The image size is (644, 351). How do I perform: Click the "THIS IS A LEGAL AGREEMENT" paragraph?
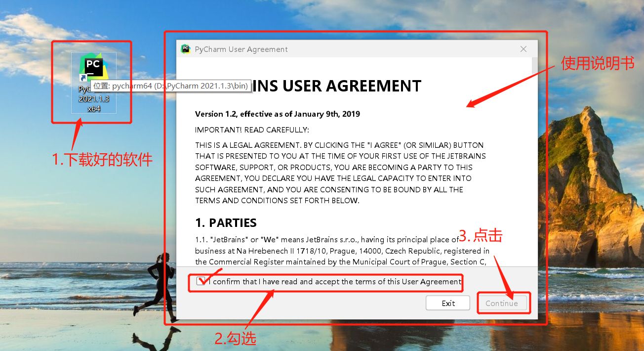[340, 173]
